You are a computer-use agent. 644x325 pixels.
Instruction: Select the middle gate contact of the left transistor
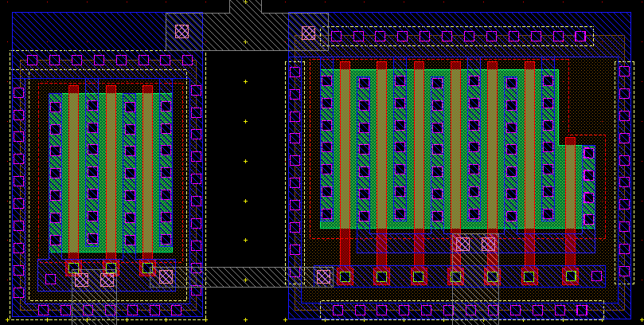pyautogui.click(x=111, y=268)
